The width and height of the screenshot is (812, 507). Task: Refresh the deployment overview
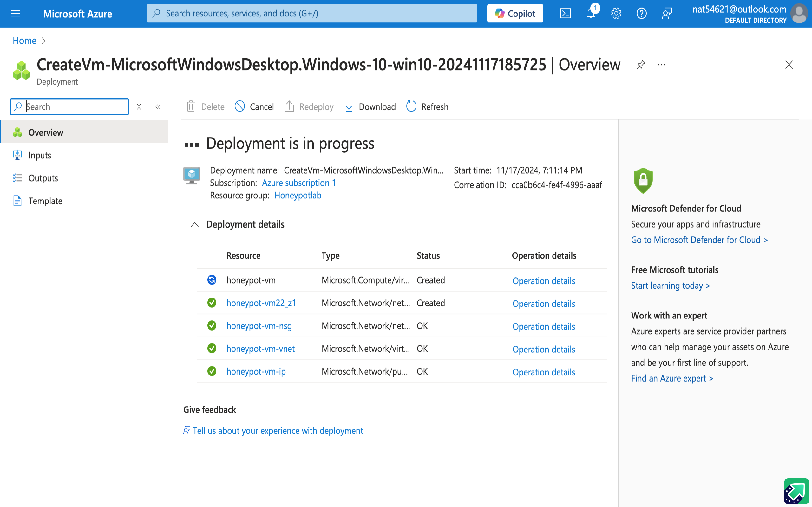coord(427,107)
